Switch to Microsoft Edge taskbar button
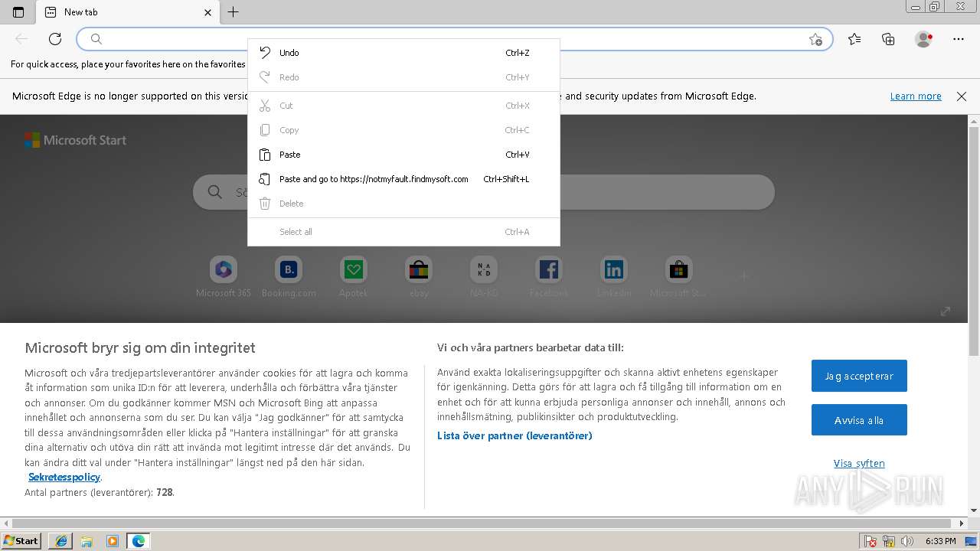Viewport: 980px width, 551px height. pos(139,540)
